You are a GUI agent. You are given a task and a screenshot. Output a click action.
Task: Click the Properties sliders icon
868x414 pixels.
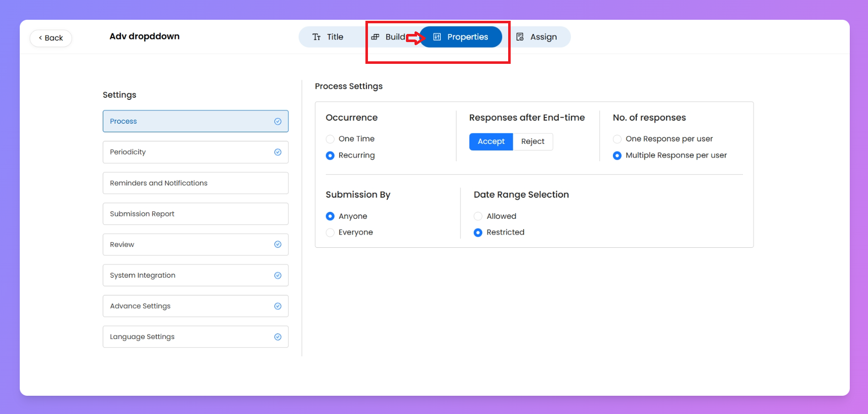437,37
